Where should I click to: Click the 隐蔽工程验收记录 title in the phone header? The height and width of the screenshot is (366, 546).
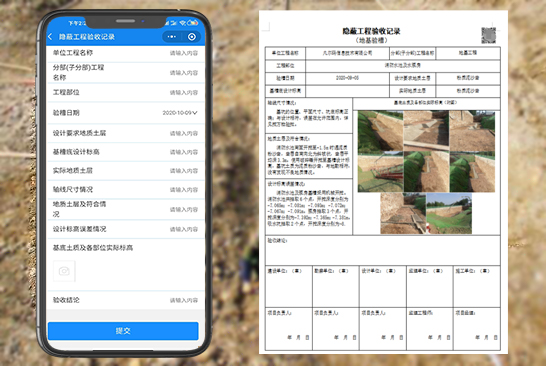87,37
